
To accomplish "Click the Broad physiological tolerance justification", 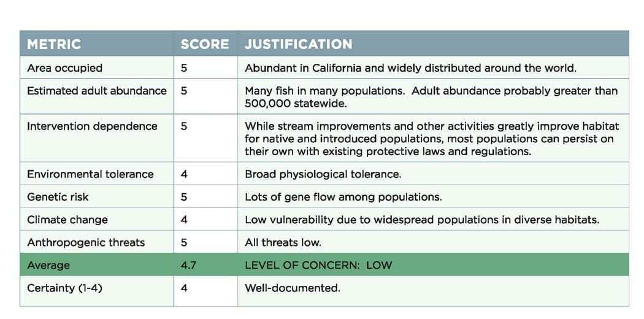I will pos(323,174).
